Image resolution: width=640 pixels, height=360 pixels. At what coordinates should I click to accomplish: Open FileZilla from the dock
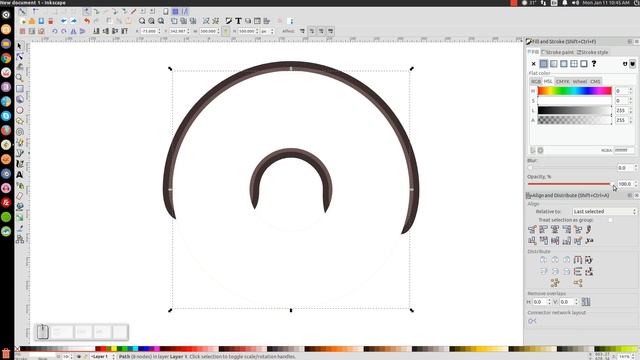coord(6,202)
